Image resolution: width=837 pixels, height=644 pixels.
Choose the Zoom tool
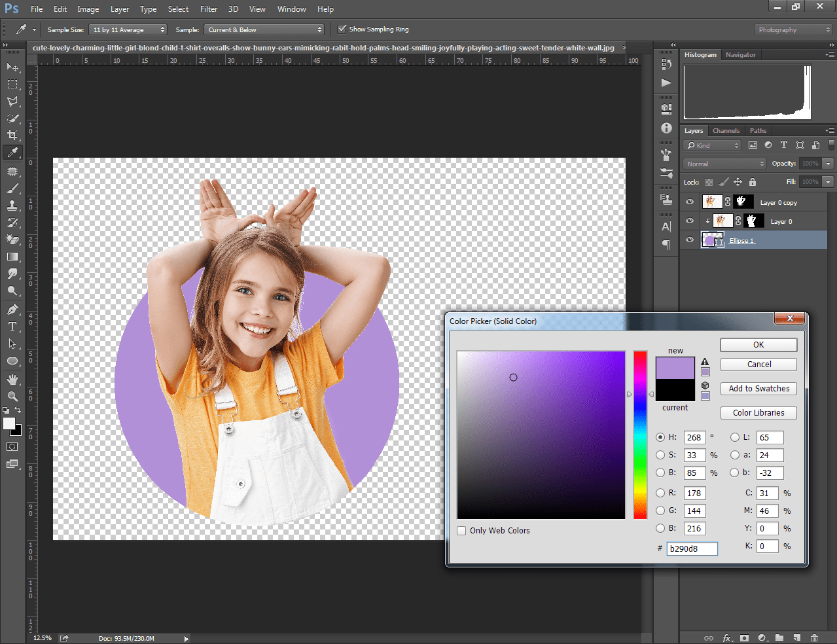point(12,397)
